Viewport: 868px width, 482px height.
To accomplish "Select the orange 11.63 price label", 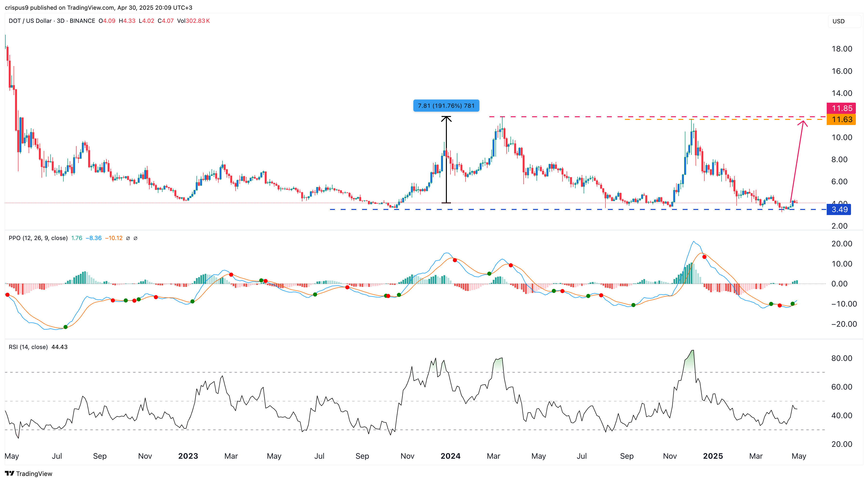I will pos(841,120).
